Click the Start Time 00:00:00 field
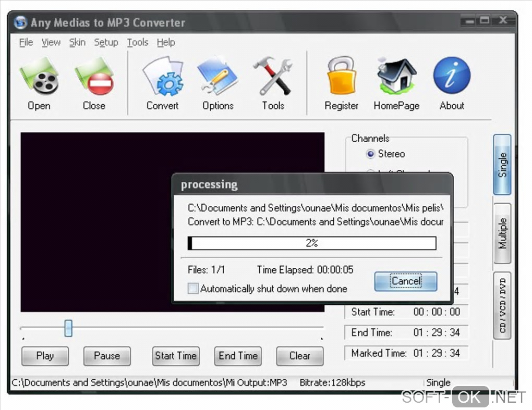This screenshot has height=410, width=532. (x=406, y=312)
